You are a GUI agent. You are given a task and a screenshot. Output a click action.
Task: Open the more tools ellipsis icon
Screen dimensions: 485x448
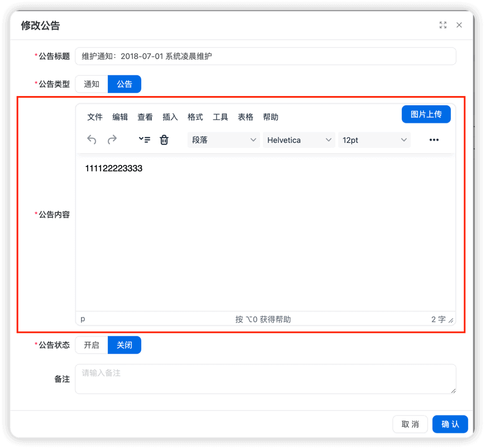tap(434, 140)
